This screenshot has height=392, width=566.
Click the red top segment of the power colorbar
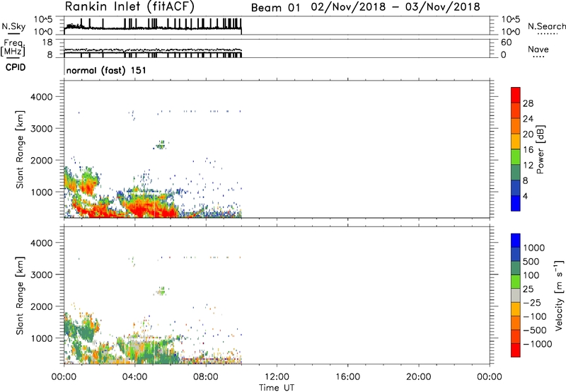(516, 96)
